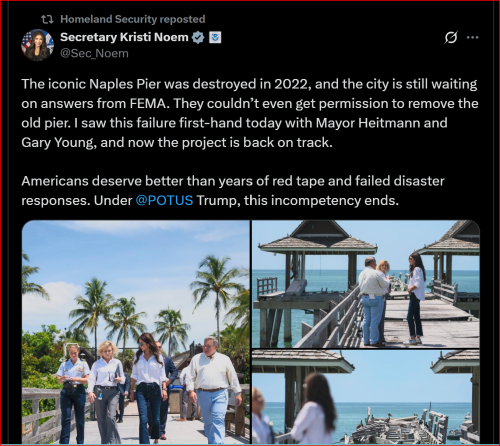Image resolution: width=500 pixels, height=446 pixels.
Task: Open the three-dot more options menu
Action: click(x=472, y=37)
